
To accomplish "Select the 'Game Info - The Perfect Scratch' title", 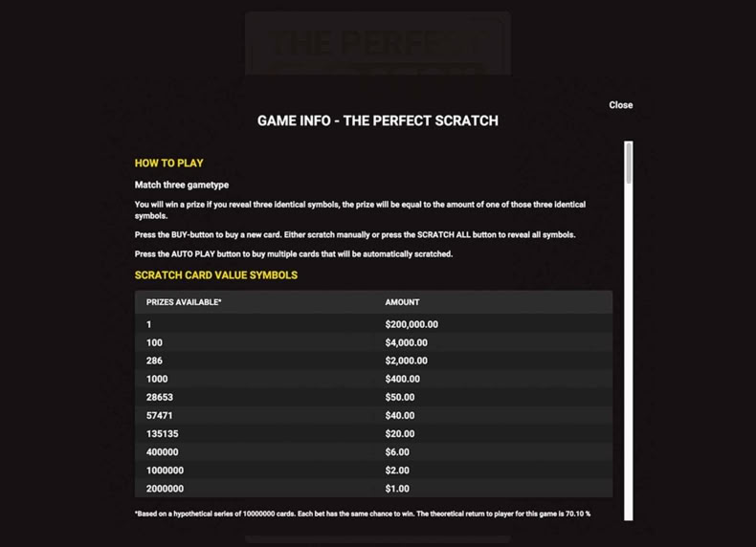I will pyautogui.click(x=377, y=120).
